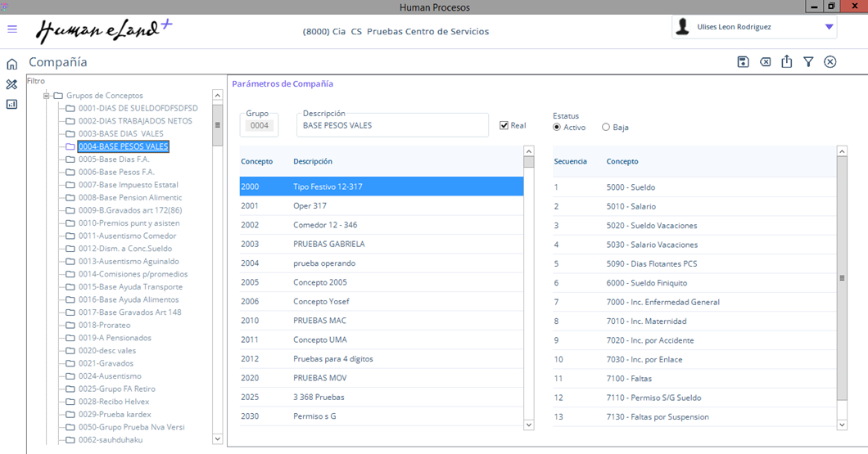Click the export share icon
Screen dimensions: 868x454
coord(786,62)
